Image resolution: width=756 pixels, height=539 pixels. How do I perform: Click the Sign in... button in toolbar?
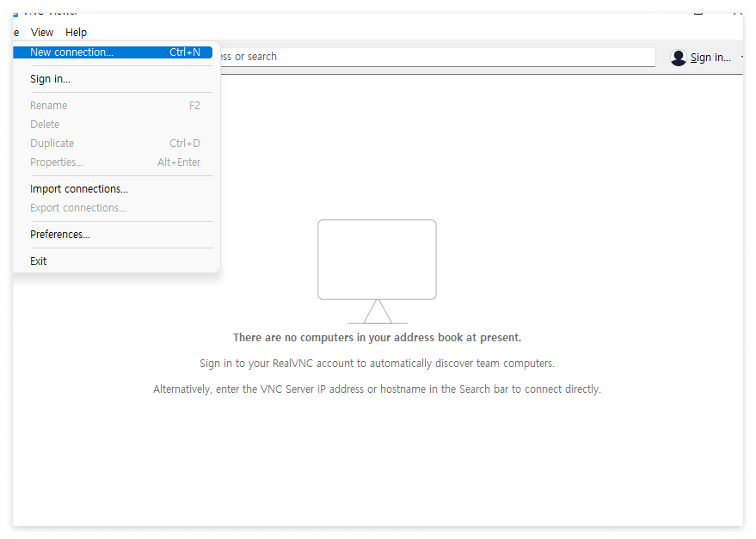710,58
